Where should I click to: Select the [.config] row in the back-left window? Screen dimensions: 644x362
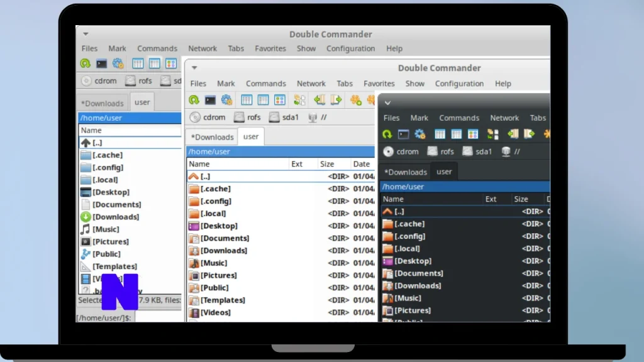point(130,167)
